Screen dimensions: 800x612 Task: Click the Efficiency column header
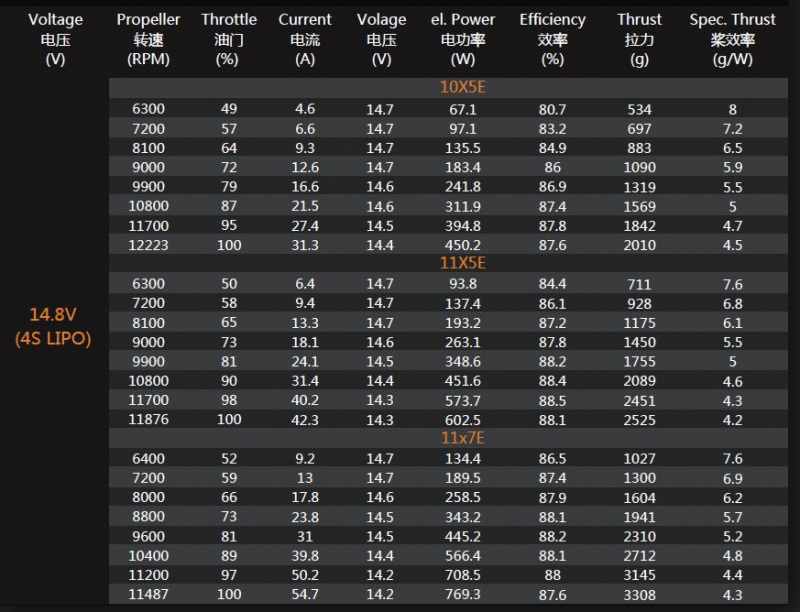pos(553,39)
